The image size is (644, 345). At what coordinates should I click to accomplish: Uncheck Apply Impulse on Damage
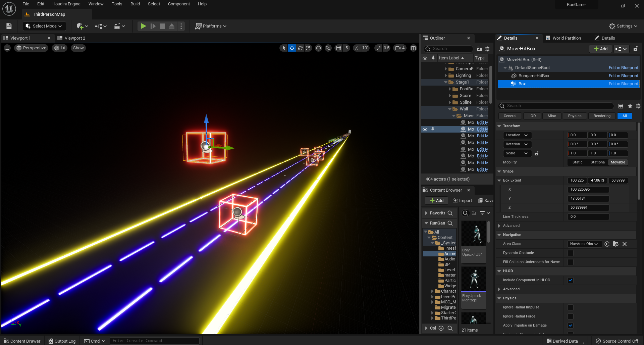[571, 326]
